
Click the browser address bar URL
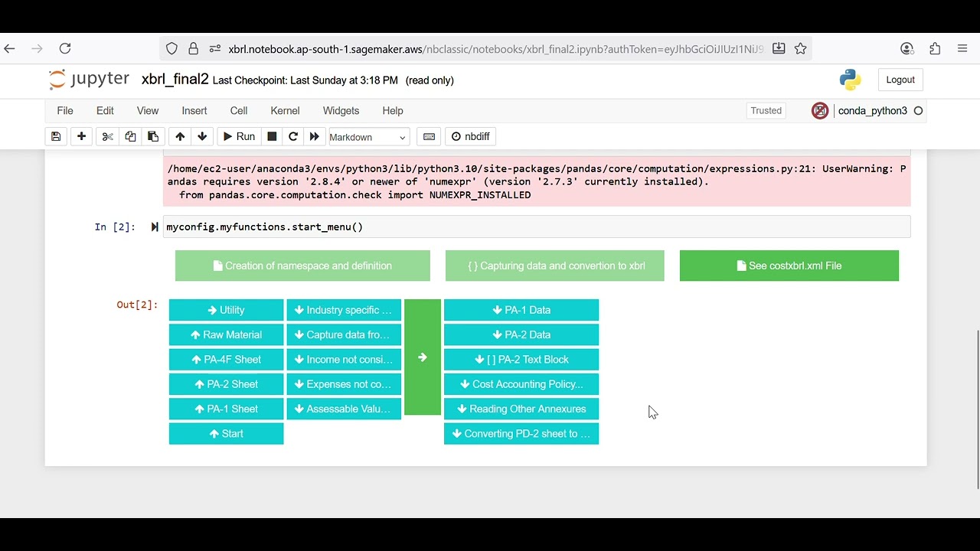click(495, 49)
